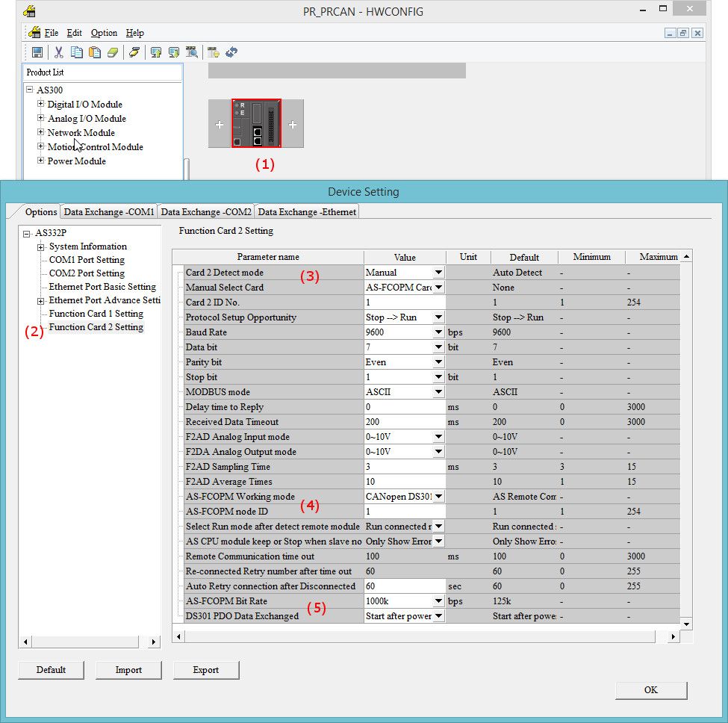This screenshot has height=723, width=728.
Task: Expand System Information in the device tree
Action: [41, 246]
